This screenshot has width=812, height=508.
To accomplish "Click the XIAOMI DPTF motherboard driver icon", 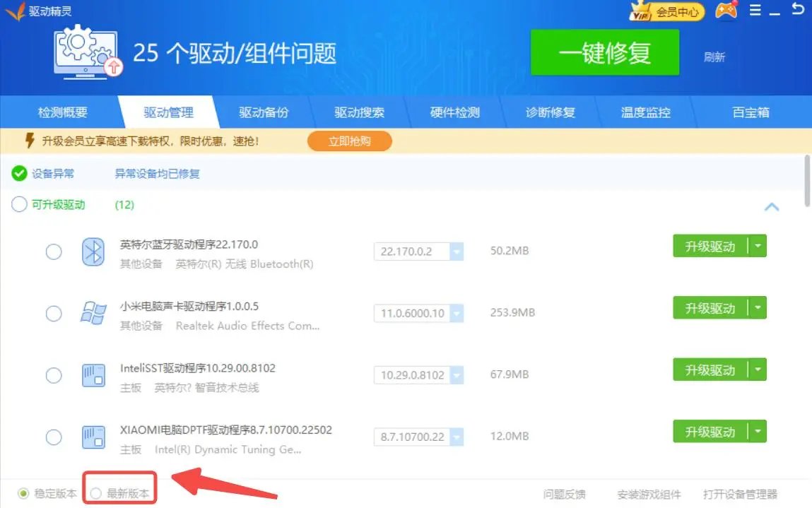I will point(93,437).
